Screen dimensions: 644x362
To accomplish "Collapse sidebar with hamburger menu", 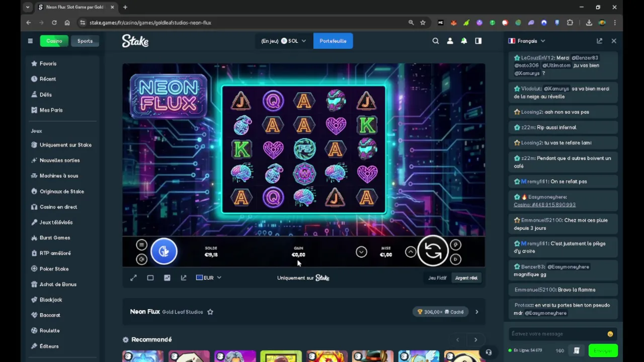I will (30, 41).
